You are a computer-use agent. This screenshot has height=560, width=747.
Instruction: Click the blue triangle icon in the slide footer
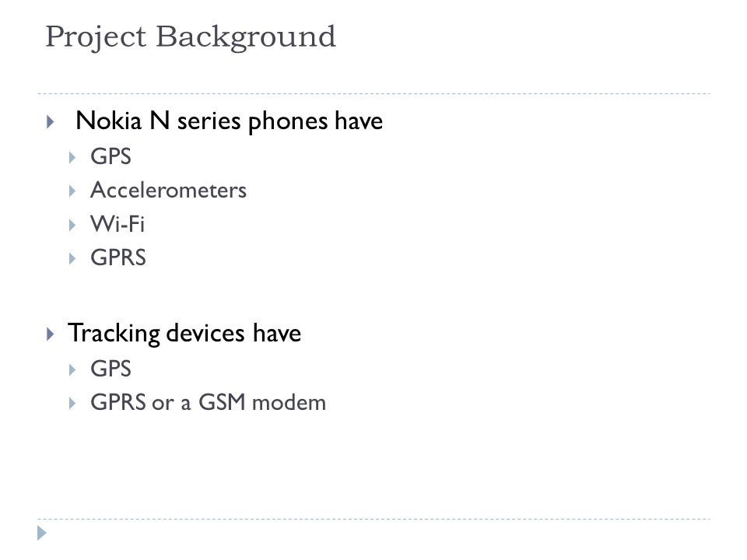click(42, 533)
